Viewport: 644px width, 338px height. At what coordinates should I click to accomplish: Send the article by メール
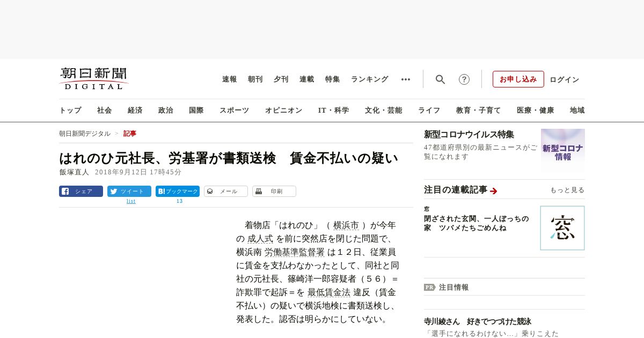pos(226,192)
